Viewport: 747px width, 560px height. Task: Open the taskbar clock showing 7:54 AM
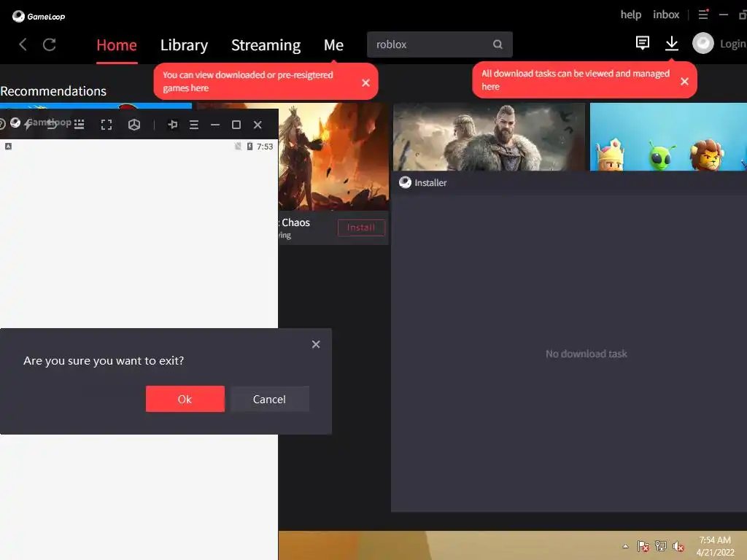click(715, 546)
